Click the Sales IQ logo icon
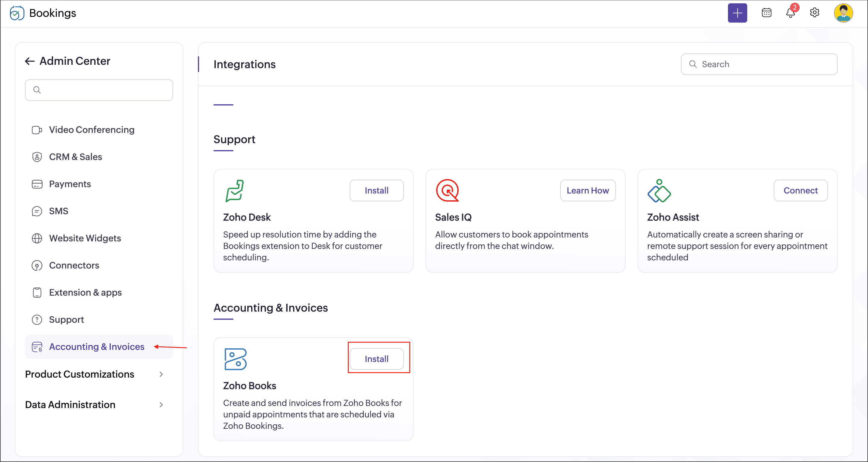 point(447,190)
